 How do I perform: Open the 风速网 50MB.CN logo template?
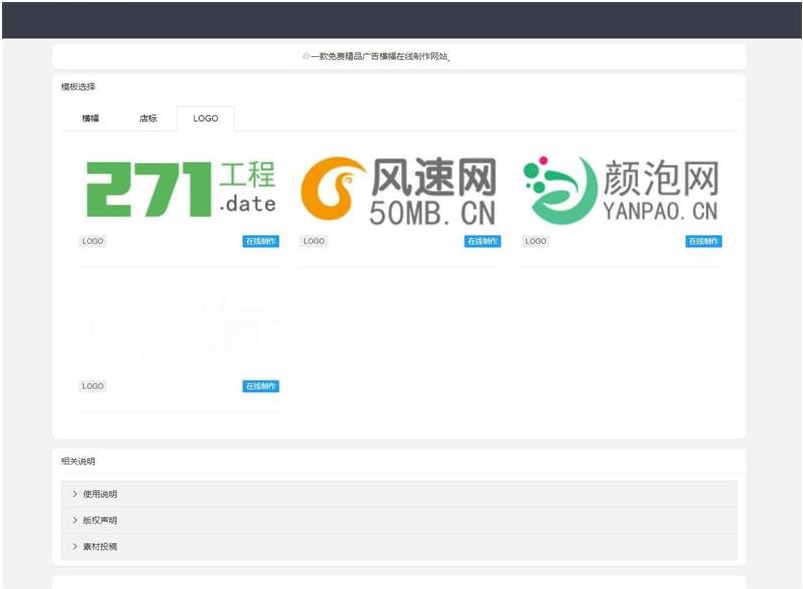pos(400,190)
